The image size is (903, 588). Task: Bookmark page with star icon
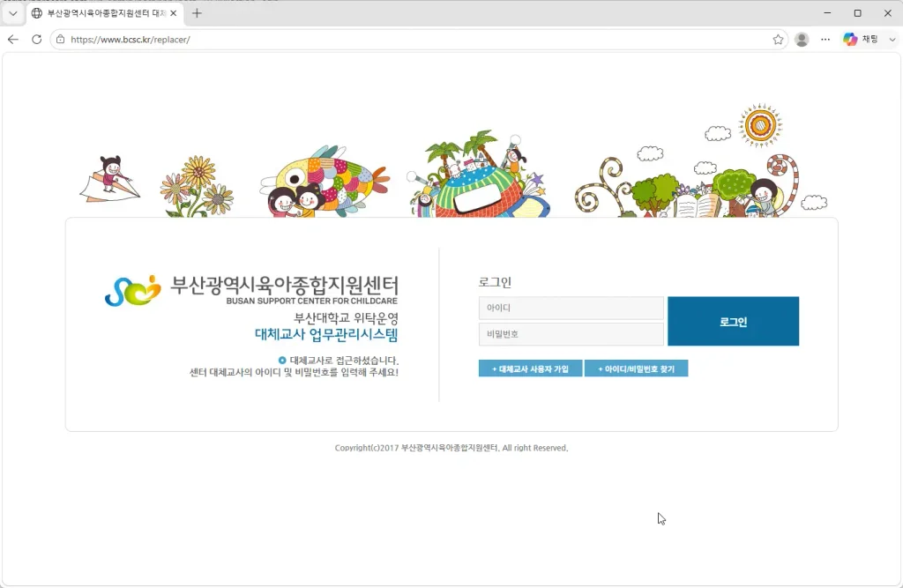(778, 39)
